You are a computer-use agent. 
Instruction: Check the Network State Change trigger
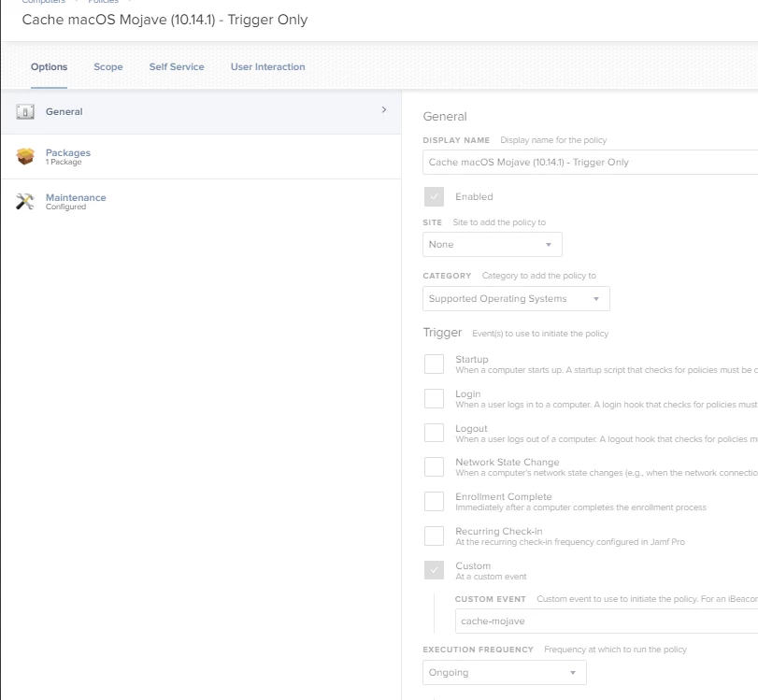[x=434, y=467]
